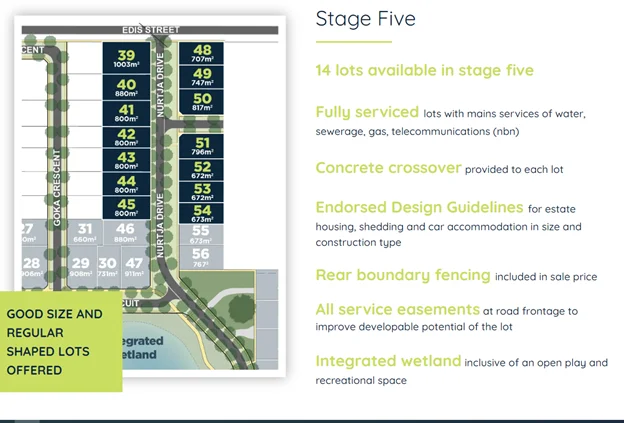
Task: Open 'Endorsed Design Guidelines' text
Action: point(419,208)
